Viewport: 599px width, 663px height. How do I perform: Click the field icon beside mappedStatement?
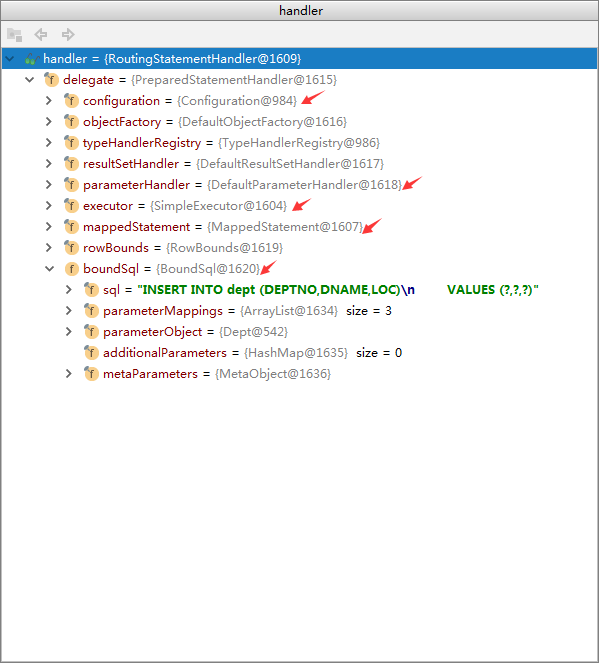(71, 227)
